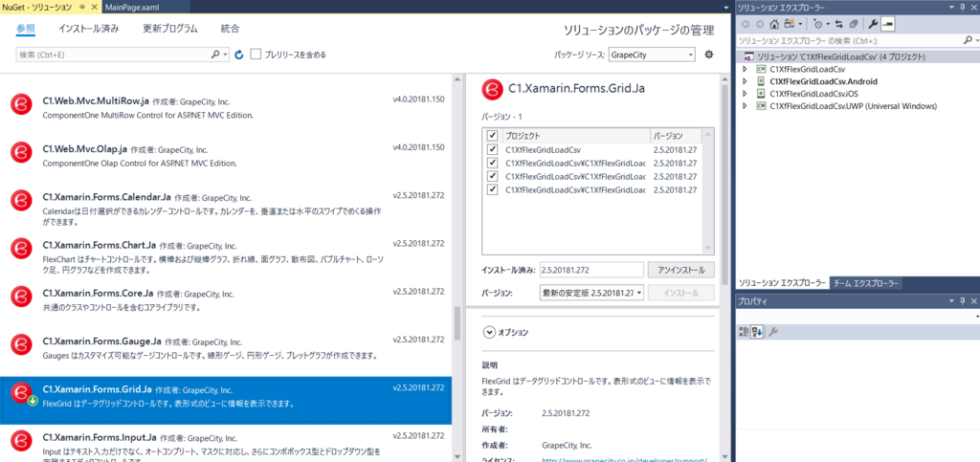Viewport: 980px width, 462px height.
Task: Click C1.Web.Mvc.Olap.ja package icon
Action: pyautogui.click(x=21, y=152)
